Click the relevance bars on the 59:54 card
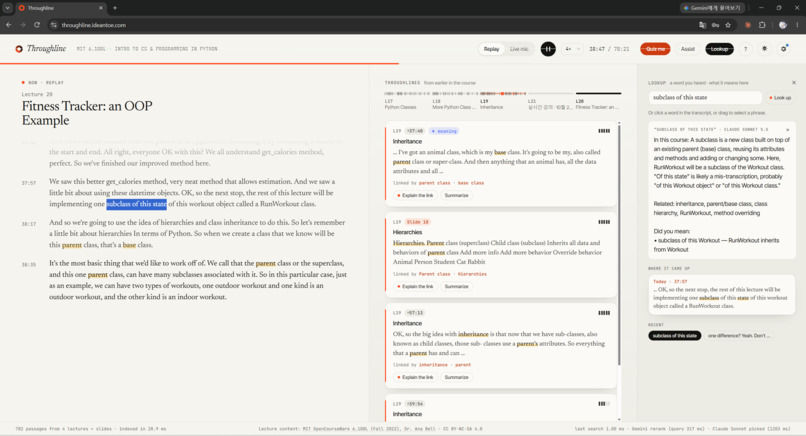Image resolution: width=806 pixels, height=436 pixels. [x=604, y=404]
